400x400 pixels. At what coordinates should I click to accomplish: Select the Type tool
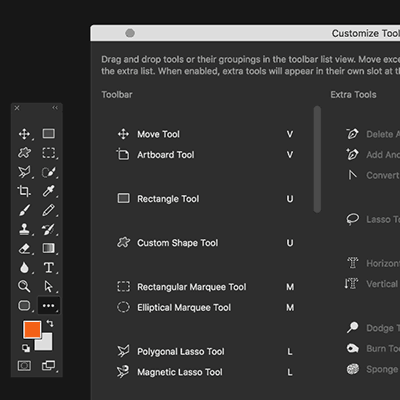coord(49,267)
